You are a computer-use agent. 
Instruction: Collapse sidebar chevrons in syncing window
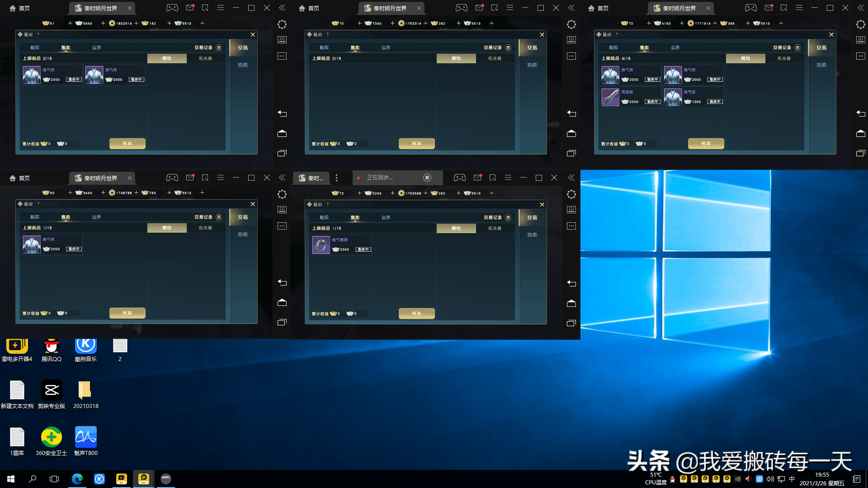point(571,178)
